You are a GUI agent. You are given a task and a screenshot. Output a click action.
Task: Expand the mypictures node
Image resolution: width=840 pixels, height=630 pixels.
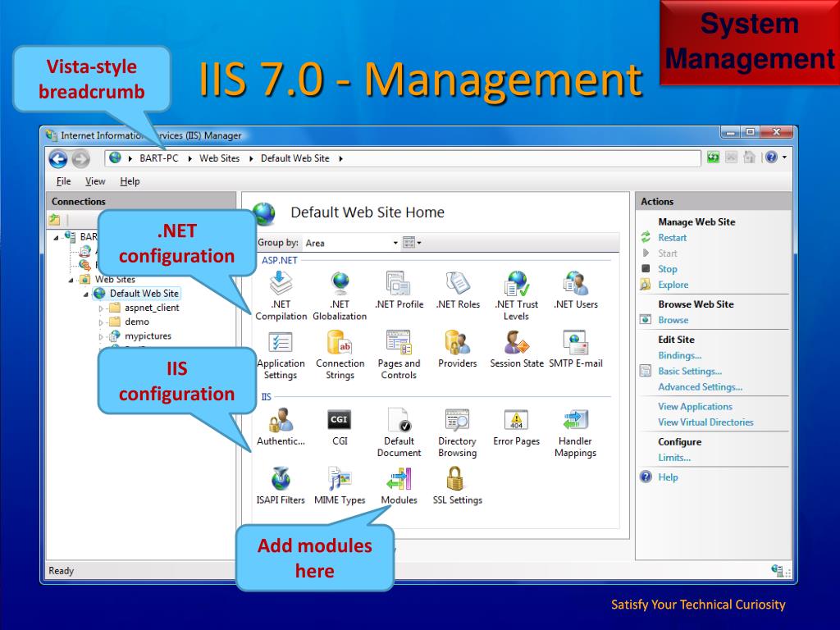pyautogui.click(x=101, y=336)
